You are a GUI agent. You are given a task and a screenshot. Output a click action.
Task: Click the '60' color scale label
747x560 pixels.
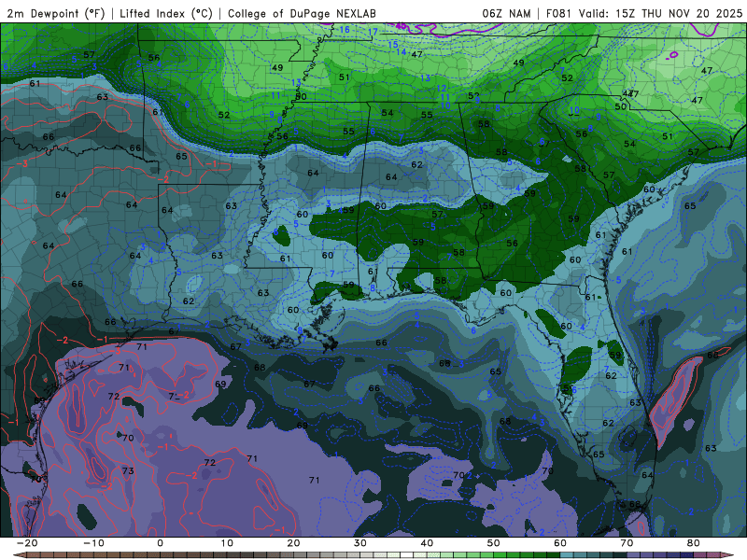[x=560, y=543]
